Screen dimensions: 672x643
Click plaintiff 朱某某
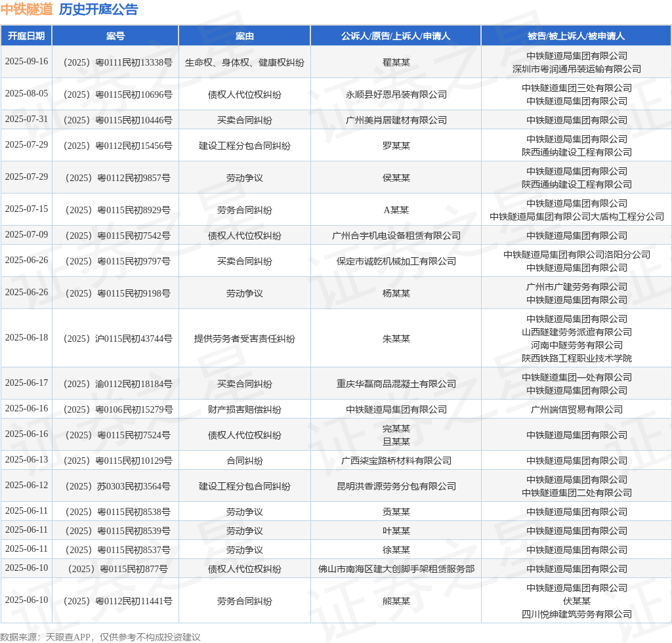[x=396, y=339]
